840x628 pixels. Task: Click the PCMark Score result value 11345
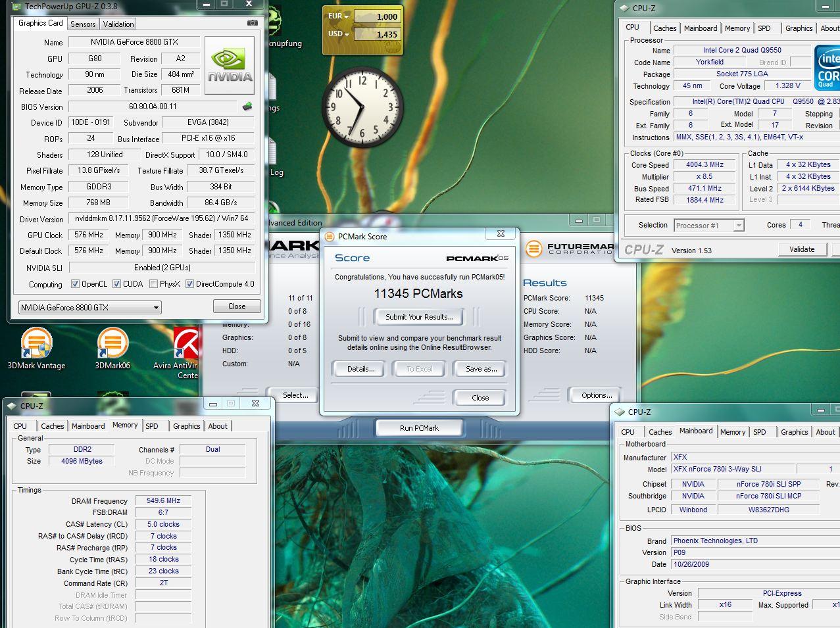tap(594, 298)
